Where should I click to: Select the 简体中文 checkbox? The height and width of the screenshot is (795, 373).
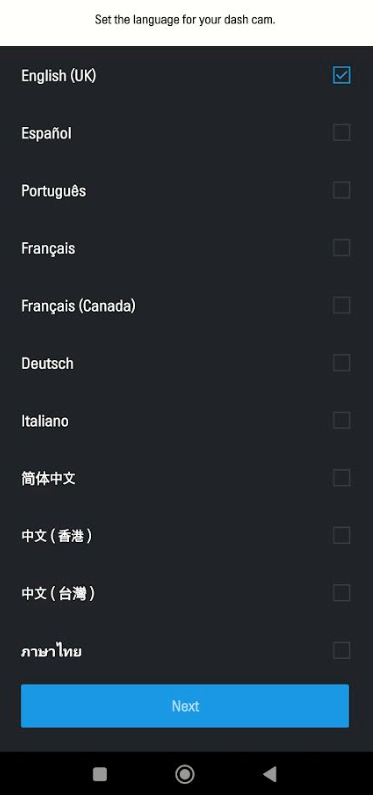342,478
